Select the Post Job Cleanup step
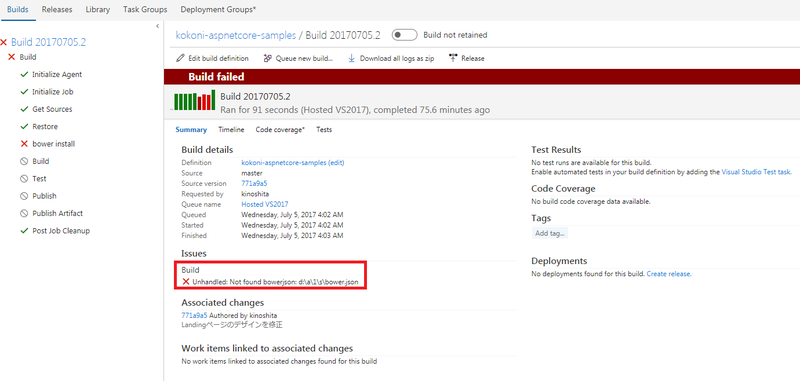The height and width of the screenshot is (381, 800). point(61,231)
